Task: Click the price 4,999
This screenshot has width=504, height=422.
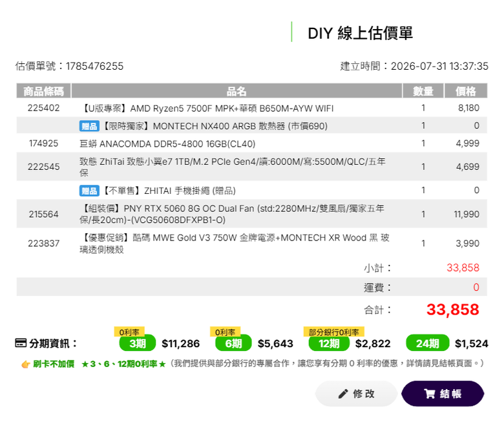Action: click(x=468, y=143)
